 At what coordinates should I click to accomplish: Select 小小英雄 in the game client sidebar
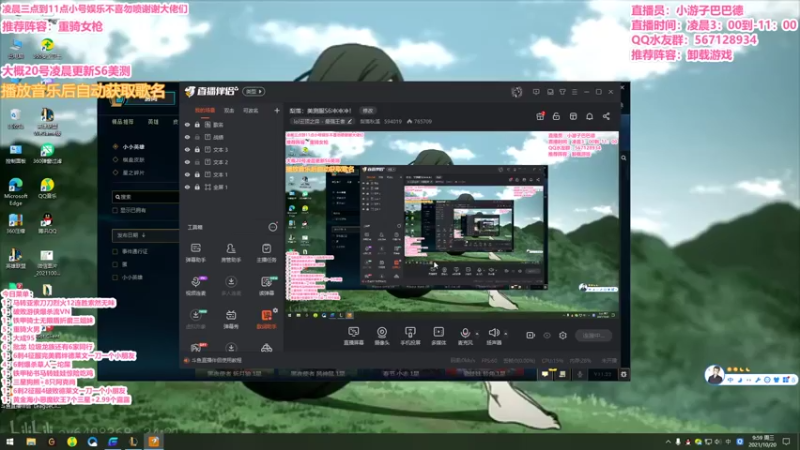(133, 147)
